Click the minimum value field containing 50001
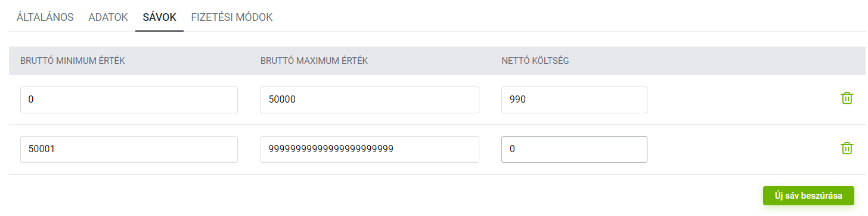 click(x=129, y=149)
